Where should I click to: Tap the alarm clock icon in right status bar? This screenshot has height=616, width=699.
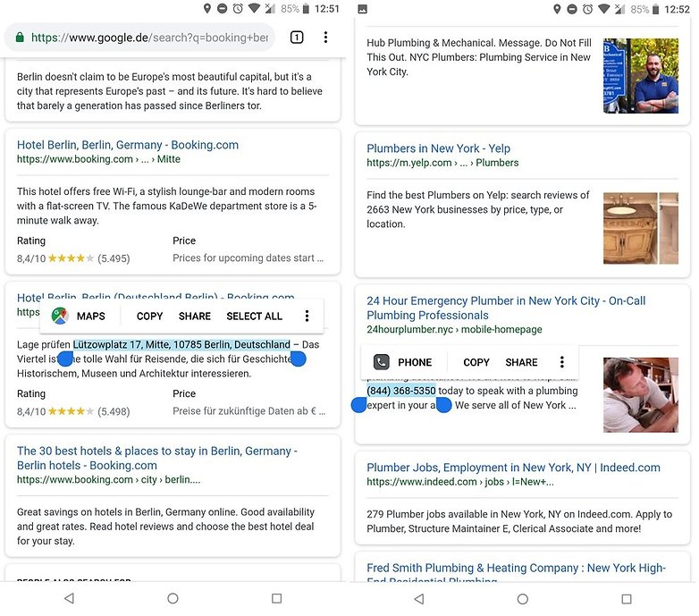click(x=588, y=9)
